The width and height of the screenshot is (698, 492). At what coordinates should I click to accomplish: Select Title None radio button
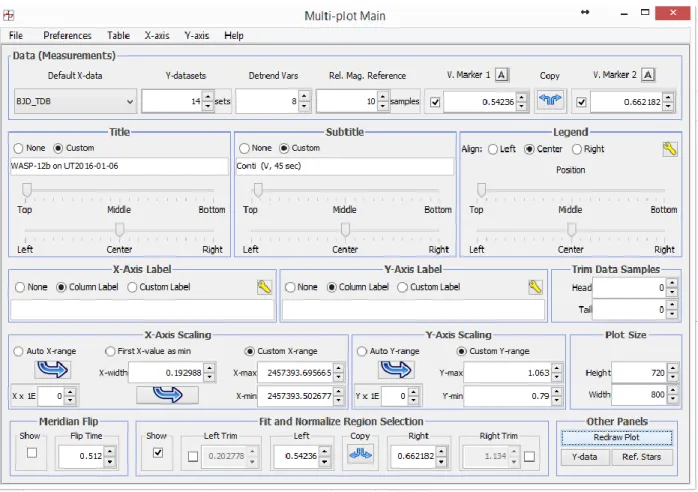(x=18, y=148)
